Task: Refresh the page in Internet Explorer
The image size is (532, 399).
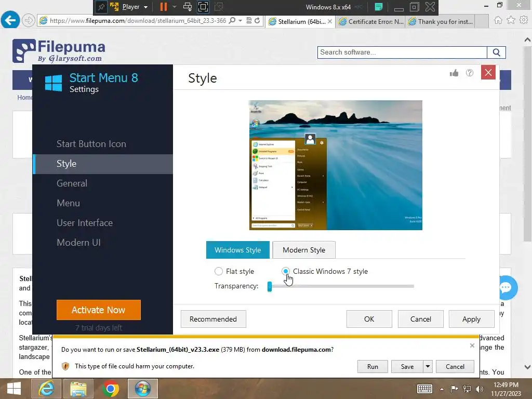Action: coord(257,21)
